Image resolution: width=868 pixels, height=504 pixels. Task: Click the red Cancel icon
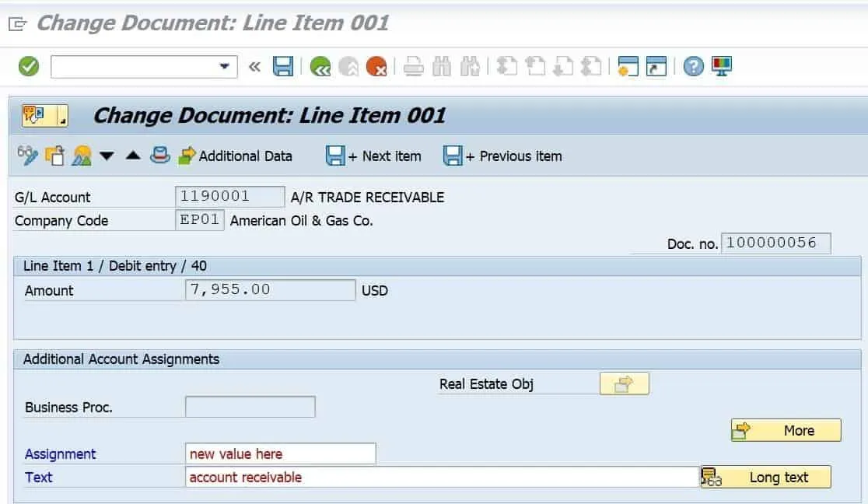pyautogui.click(x=376, y=67)
